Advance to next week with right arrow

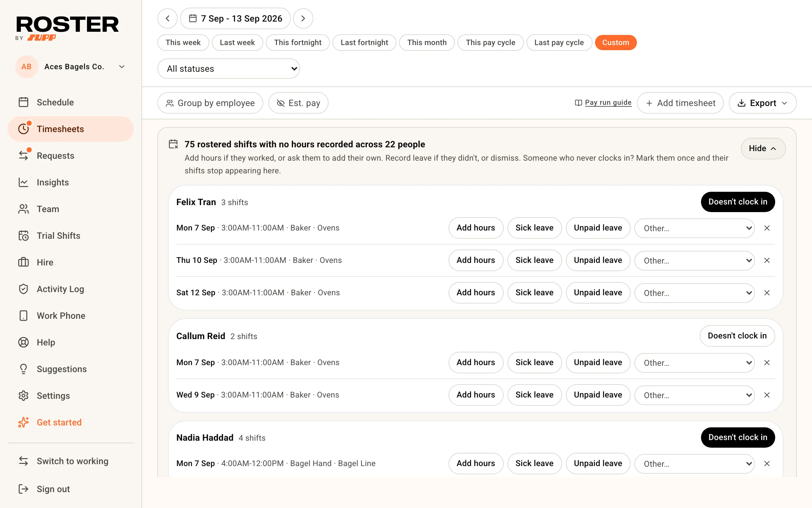click(x=303, y=18)
